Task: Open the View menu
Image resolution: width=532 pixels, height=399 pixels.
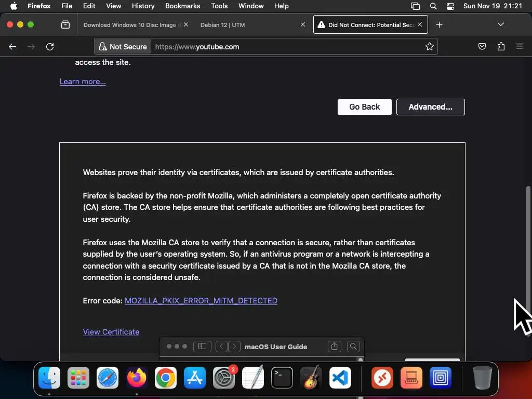Action: [x=113, y=6]
